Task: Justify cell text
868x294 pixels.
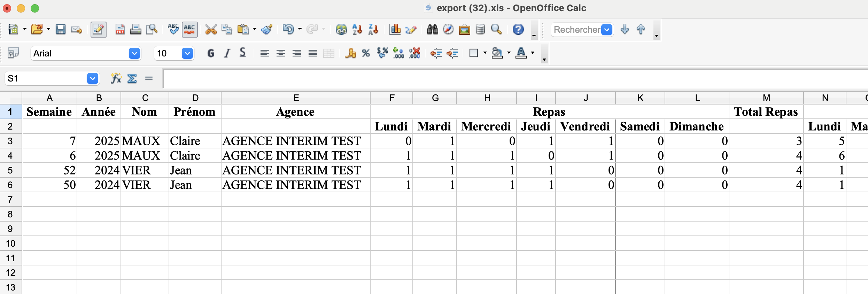Action: (x=312, y=53)
